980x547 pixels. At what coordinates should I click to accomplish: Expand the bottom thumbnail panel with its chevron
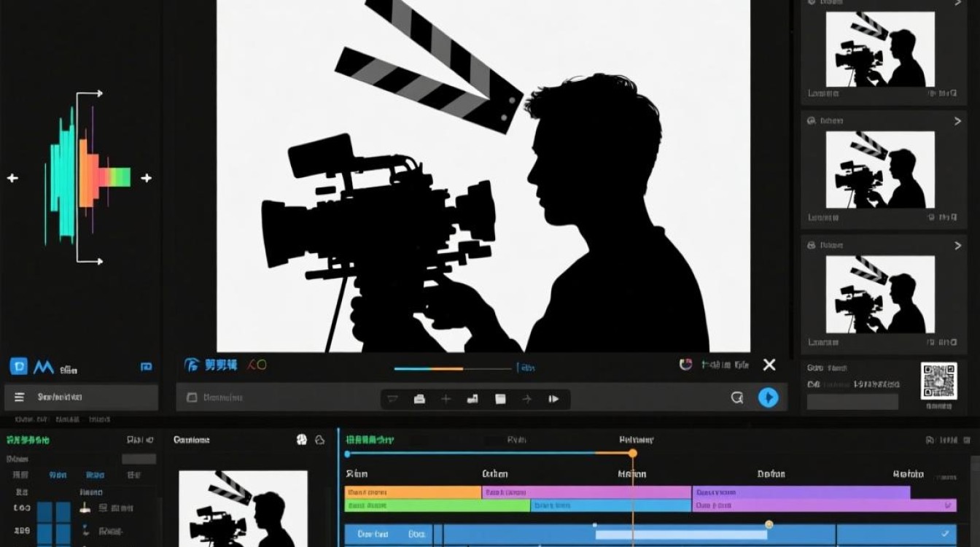click(x=958, y=246)
